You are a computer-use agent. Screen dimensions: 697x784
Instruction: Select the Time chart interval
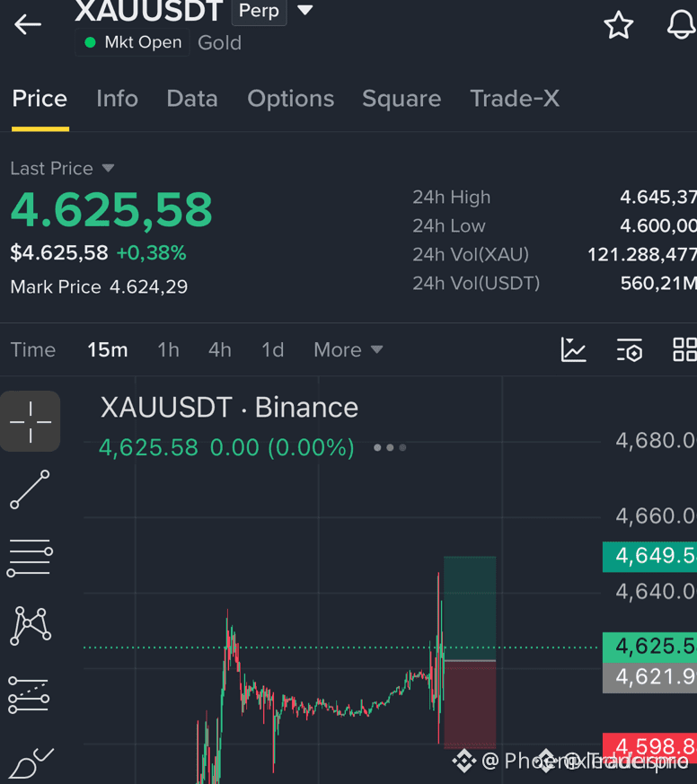(33, 349)
